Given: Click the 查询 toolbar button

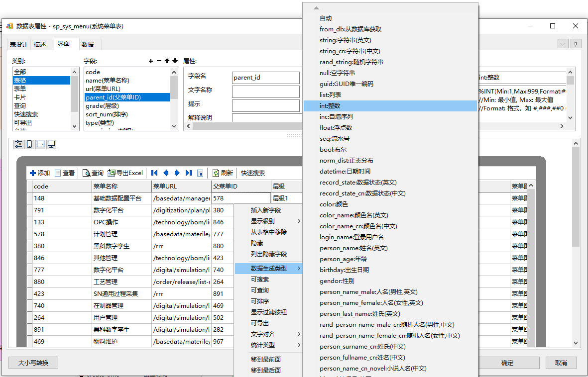Looking at the screenshot, I should click(93, 173).
